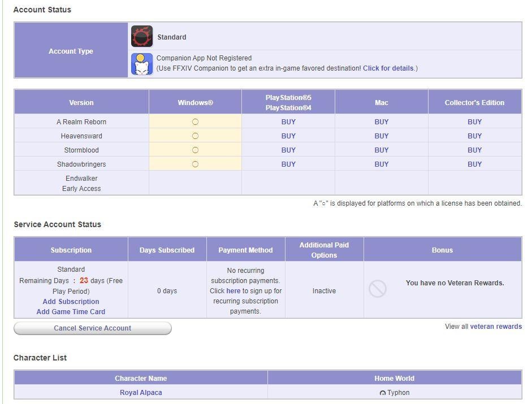Click 'You have no Veteran Rewards.' text

[x=455, y=283]
